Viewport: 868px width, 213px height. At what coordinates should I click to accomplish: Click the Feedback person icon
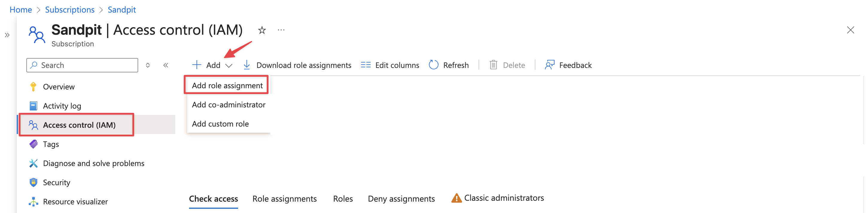coord(549,65)
